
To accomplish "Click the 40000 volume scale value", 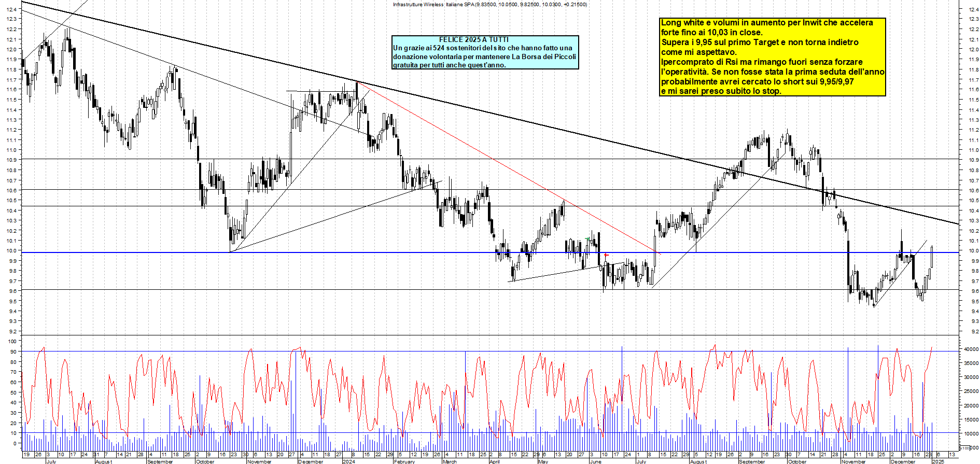I will (971, 349).
